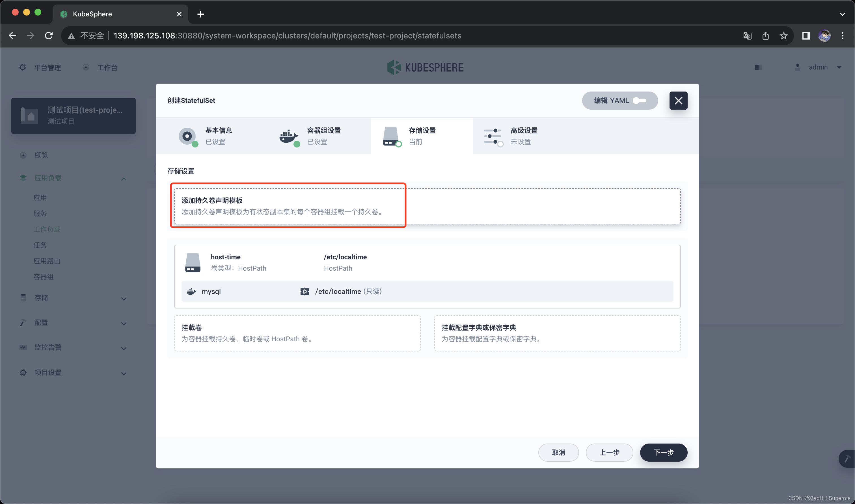This screenshot has width=855, height=504.
Task: Click the 取消 button
Action: pyautogui.click(x=558, y=452)
